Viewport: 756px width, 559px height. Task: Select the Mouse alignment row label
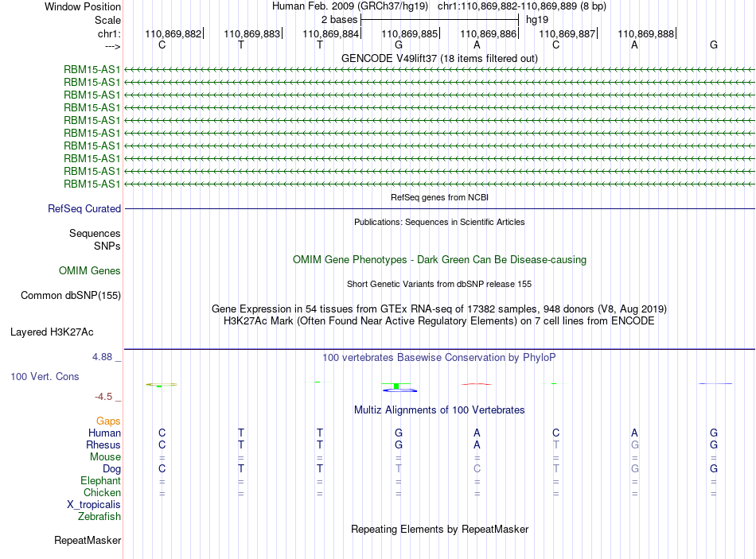click(105, 457)
